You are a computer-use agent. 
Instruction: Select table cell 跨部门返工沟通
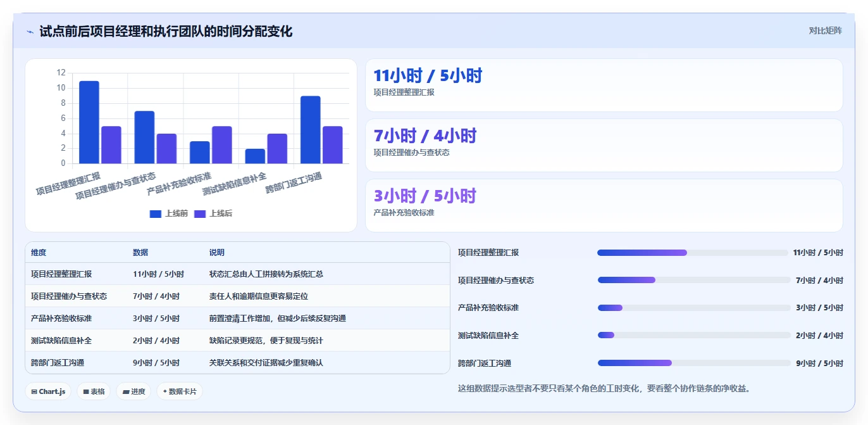pos(58,363)
